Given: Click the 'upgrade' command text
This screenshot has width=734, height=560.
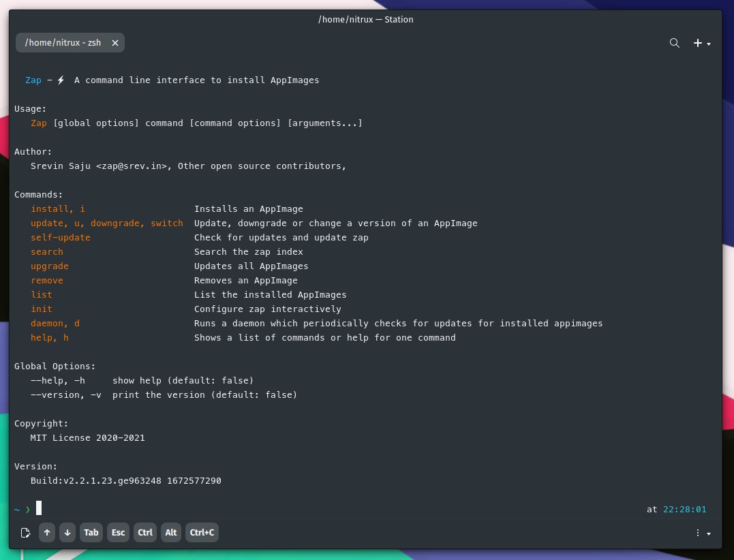Looking at the screenshot, I should (x=50, y=266).
